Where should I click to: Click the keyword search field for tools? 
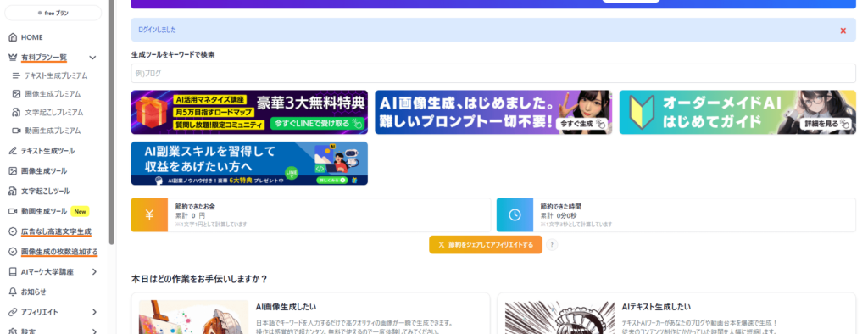tap(493, 73)
